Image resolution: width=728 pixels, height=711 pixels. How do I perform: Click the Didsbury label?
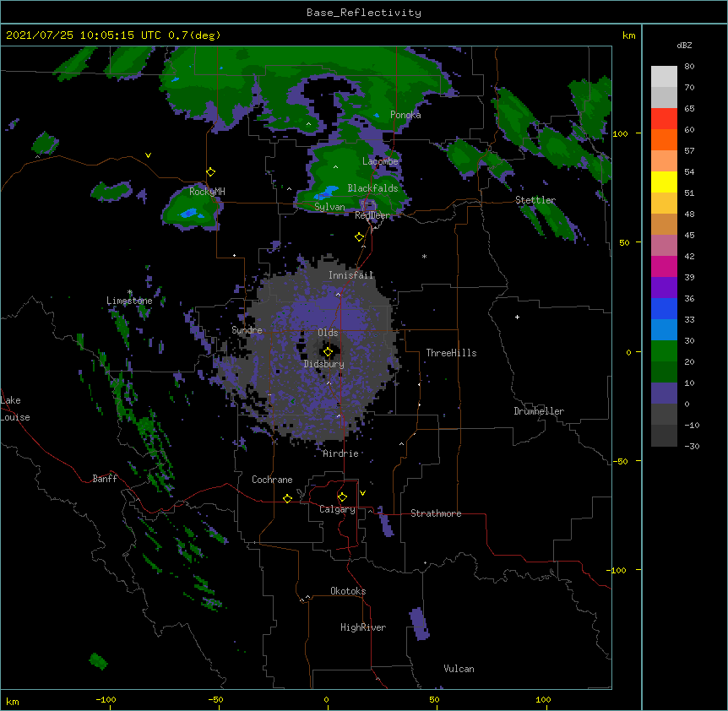324,364
